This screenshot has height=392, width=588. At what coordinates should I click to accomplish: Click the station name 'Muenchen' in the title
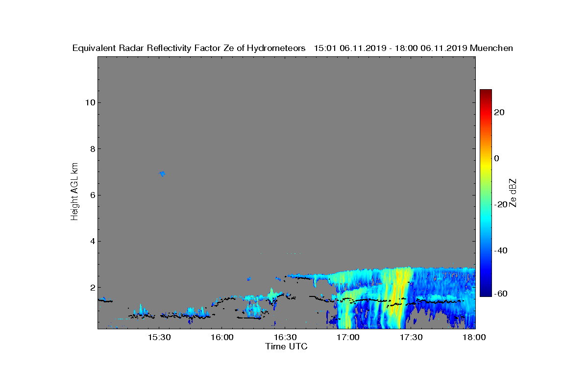click(x=491, y=48)
